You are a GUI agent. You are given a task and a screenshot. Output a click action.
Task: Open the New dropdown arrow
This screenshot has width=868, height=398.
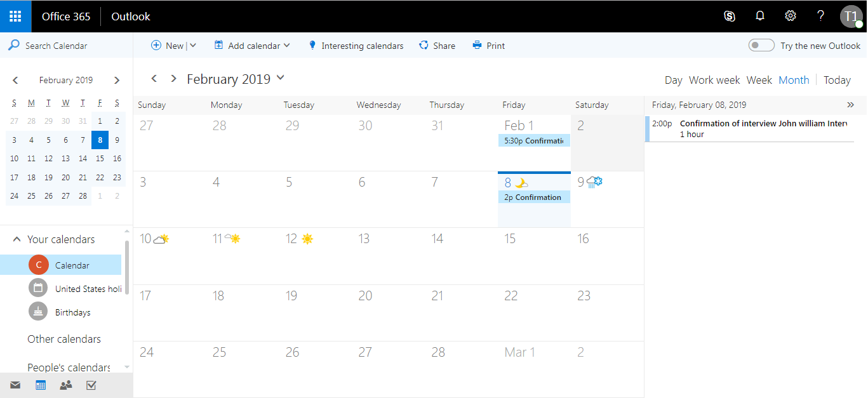(193, 45)
